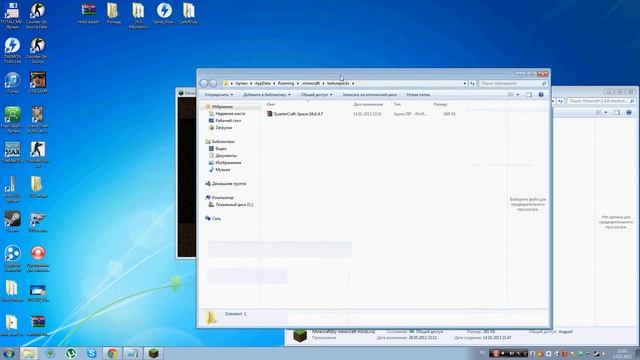Open Saints Row desktop shortcut
Image resolution: width=640 pixels, height=360 pixels.
164,13
